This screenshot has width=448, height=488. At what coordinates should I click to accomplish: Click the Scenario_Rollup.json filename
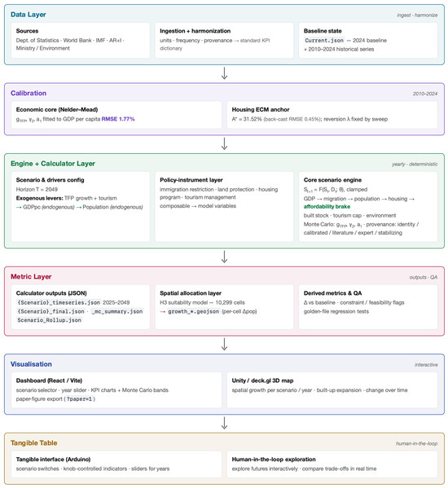click(49, 320)
